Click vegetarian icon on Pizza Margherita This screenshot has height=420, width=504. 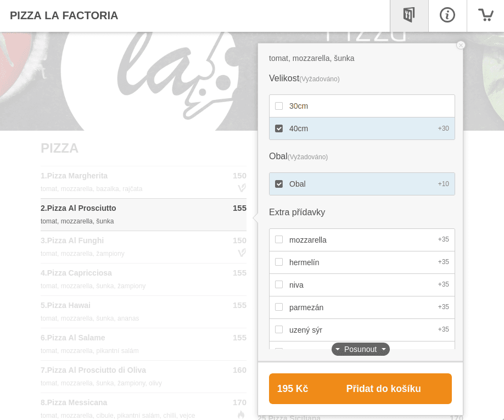point(242,188)
